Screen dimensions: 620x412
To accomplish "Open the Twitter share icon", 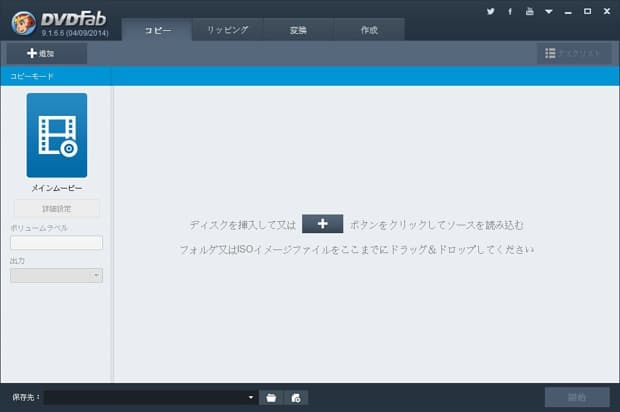I will (x=491, y=11).
